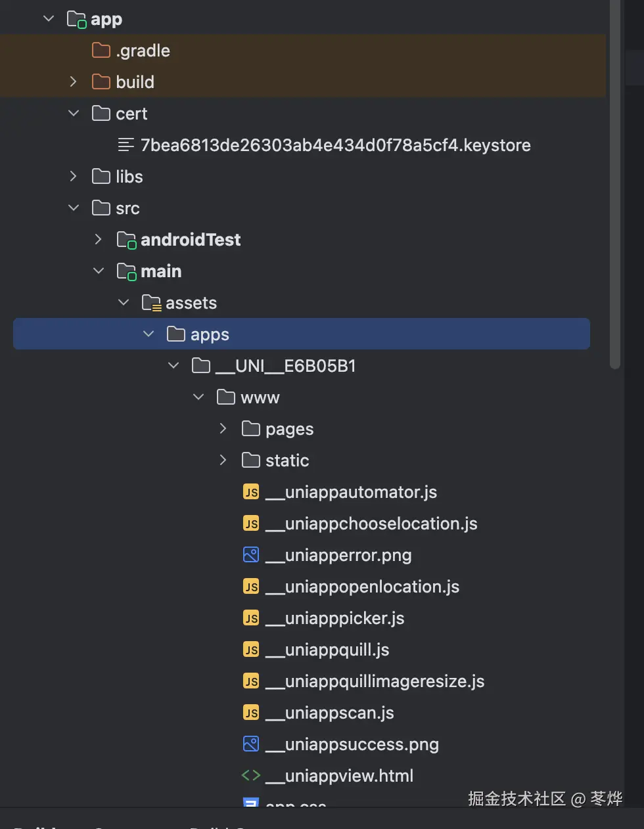Click the JS icon beside __uniappautomator.js
This screenshot has height=829, width=644.
click(x=251, y=492)
